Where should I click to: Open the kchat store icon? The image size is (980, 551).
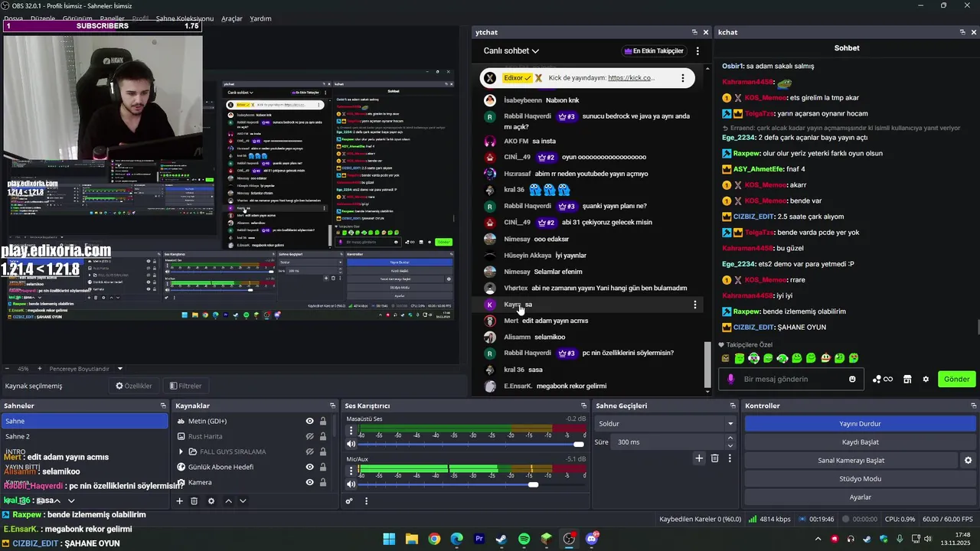[907, 379]
